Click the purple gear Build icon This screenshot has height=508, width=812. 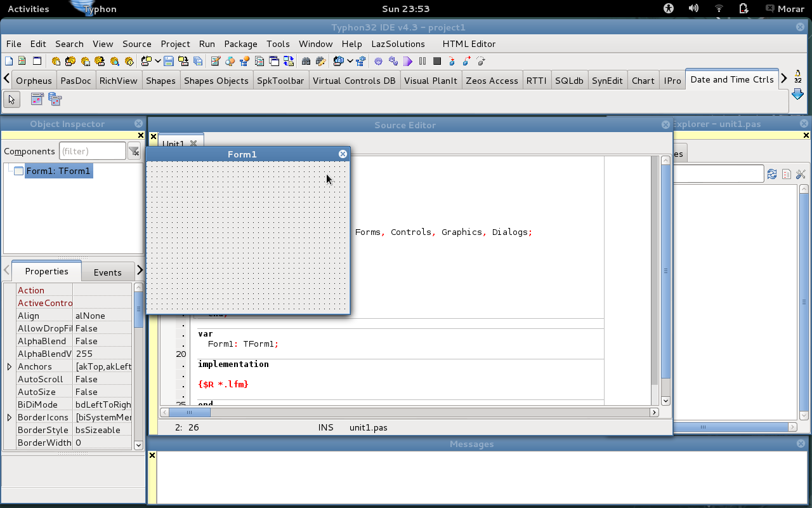pos(378,62)
